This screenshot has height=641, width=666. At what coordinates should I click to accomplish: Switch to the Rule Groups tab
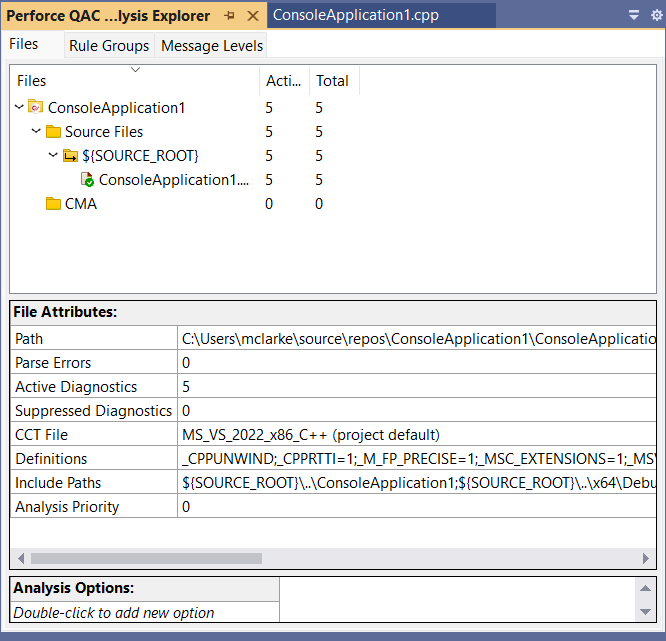tap(109, 46)
